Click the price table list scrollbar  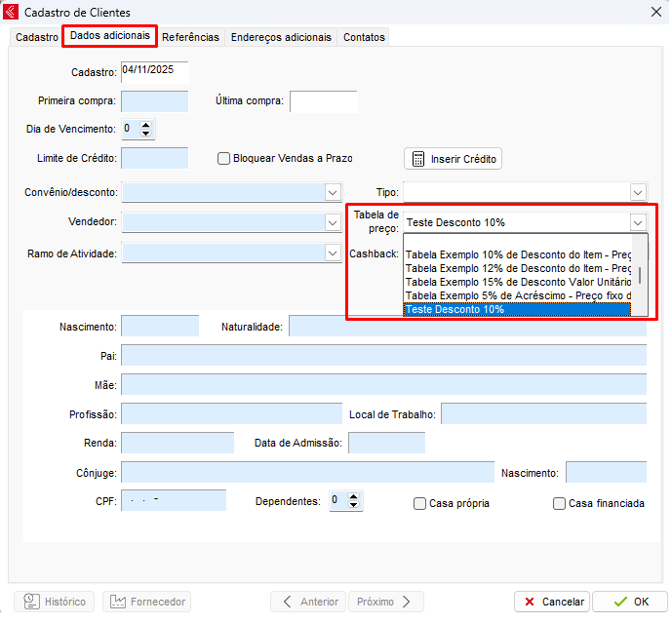coord(640,273)
